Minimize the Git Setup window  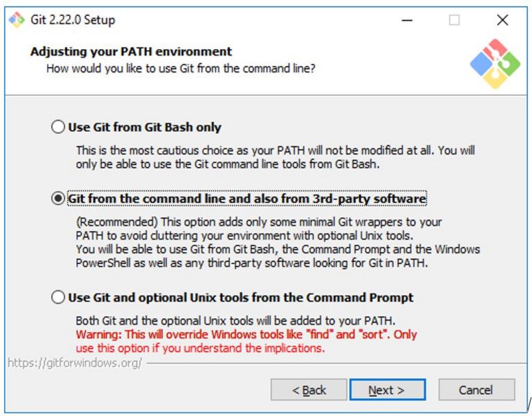coord(407,21)
